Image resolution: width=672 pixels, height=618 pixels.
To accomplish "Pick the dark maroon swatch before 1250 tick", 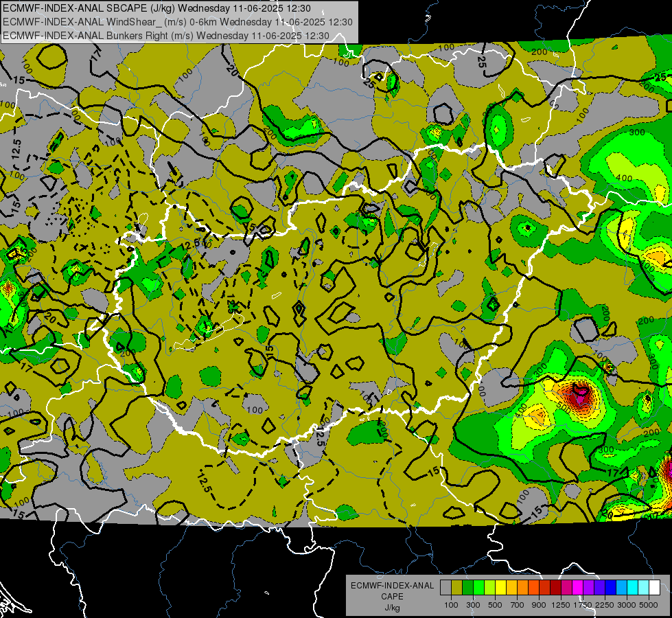I will [556, 588].
